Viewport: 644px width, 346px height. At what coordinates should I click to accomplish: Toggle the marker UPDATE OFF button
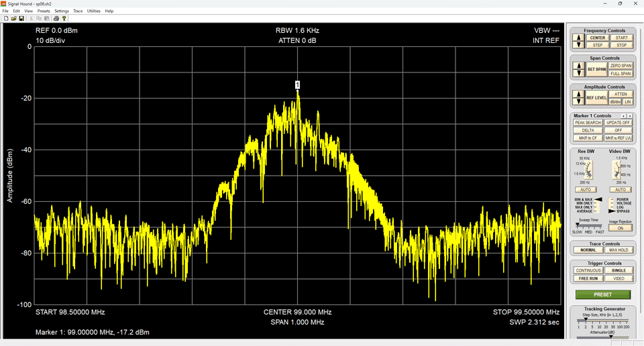618,123
